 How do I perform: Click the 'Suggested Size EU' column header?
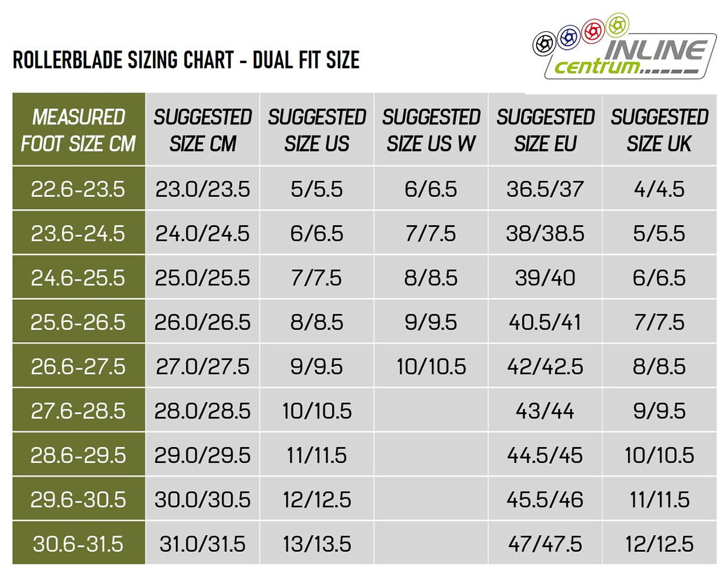546,130
